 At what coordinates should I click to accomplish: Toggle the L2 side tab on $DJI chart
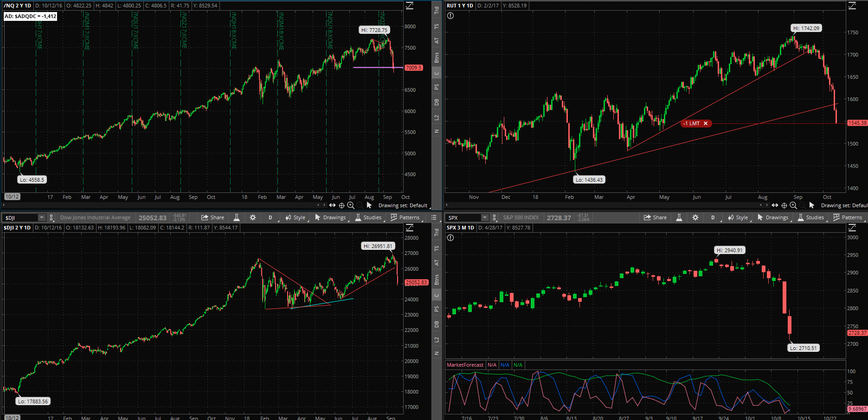pyautogui.click(x=437, y=340)
